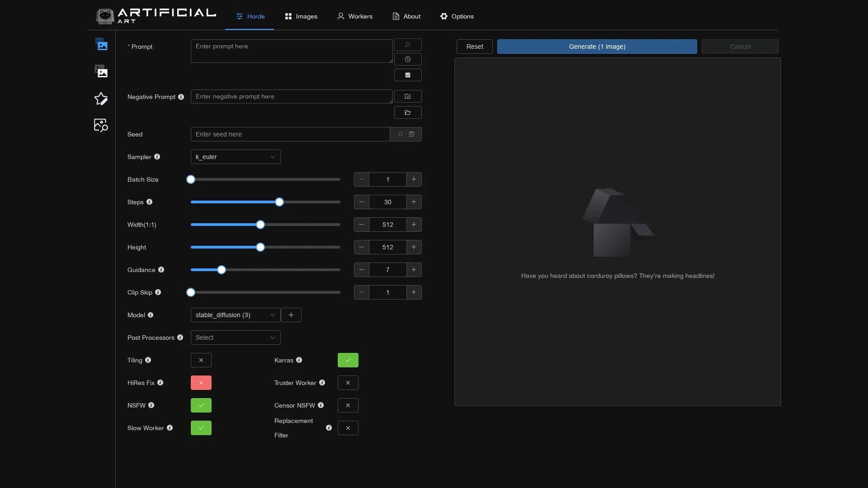The image size is (868, 488).
Task: Click the chart image icon below prompt buttons
Action: pos(408,75)
